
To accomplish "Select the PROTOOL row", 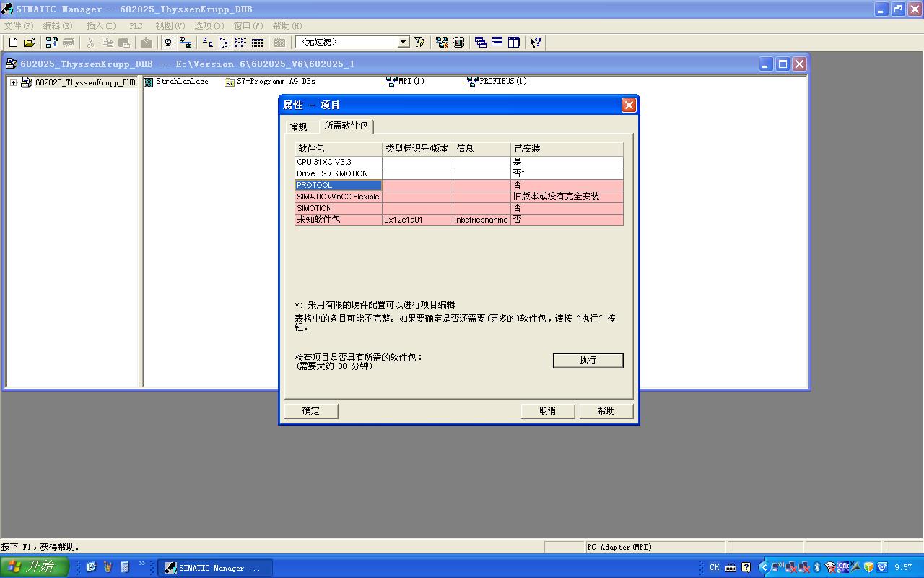I will click(459, 185).
